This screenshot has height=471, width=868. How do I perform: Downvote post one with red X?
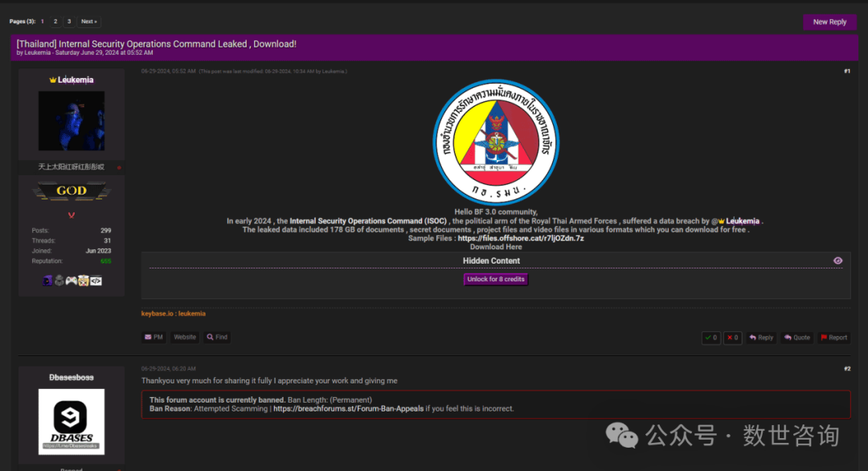click(732, 337)
